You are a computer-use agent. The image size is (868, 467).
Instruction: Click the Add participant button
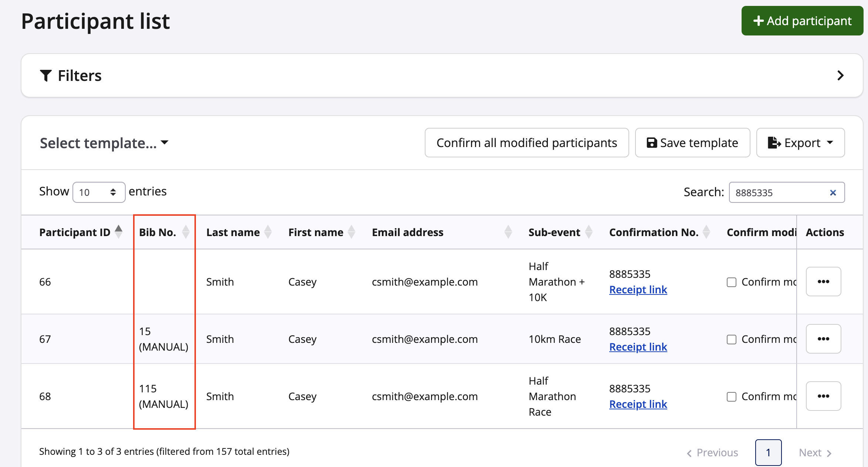click(802, 21)
